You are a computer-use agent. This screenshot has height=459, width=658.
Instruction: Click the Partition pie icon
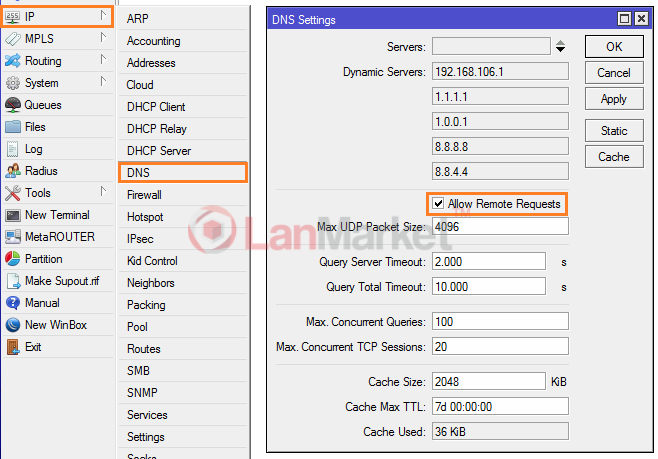click(13, 259)
